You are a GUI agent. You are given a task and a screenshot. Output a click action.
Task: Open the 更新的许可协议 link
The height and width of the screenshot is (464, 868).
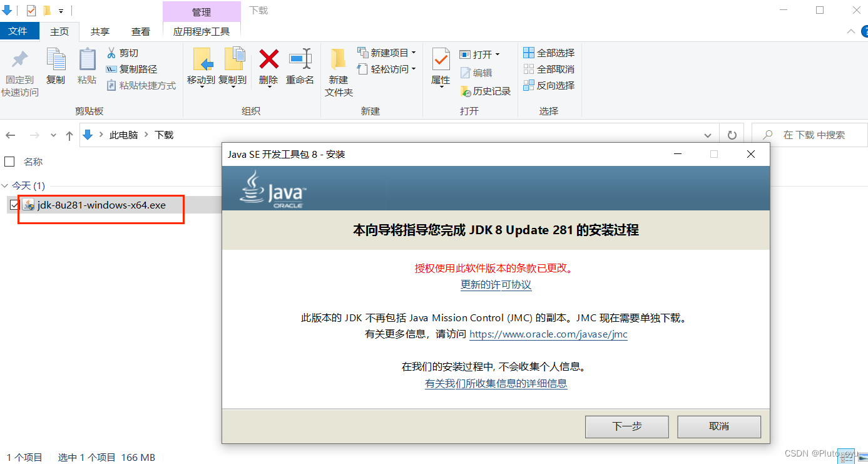496,285
